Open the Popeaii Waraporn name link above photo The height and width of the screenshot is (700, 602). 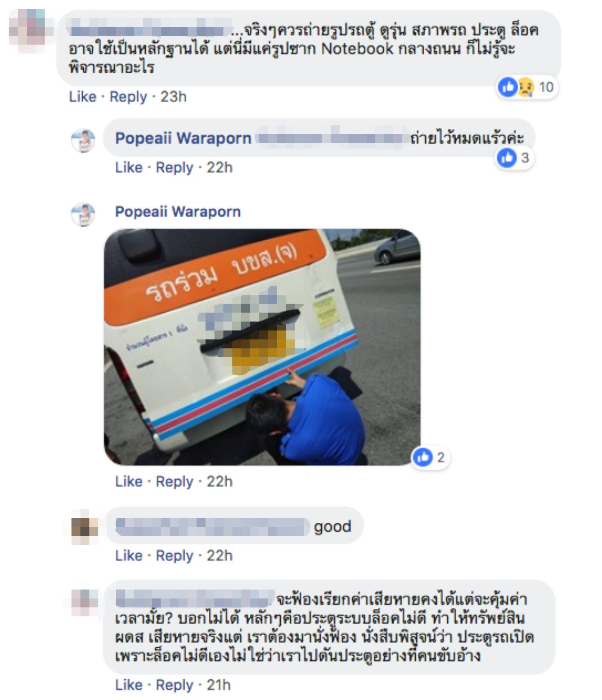[178, 212]
